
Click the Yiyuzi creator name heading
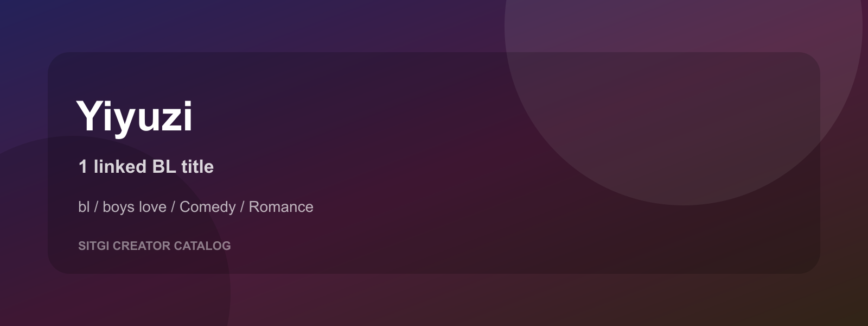point(135,116)
